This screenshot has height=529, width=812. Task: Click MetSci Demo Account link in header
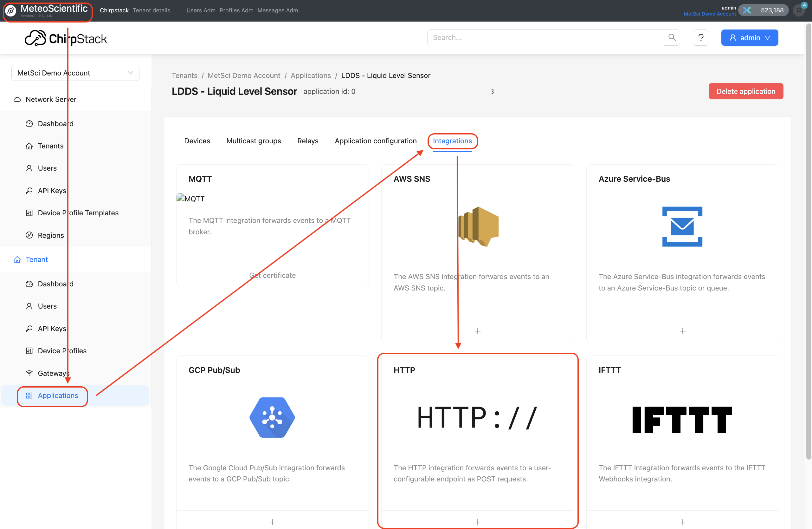(710, 14)
